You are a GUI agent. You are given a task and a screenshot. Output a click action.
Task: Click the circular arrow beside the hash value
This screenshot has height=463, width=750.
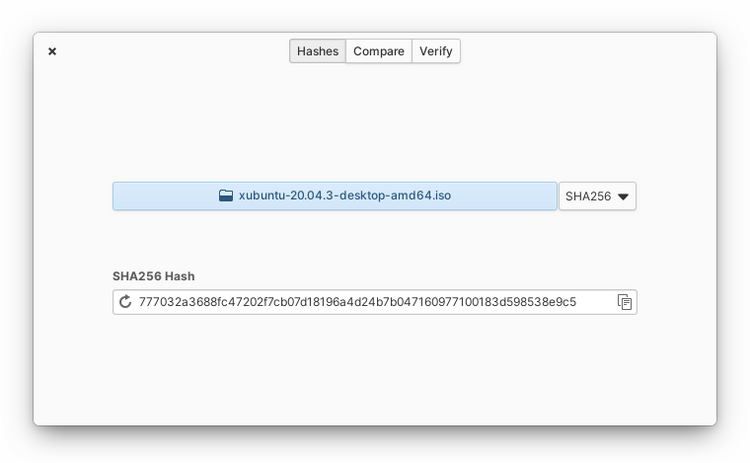coord(125,302)
